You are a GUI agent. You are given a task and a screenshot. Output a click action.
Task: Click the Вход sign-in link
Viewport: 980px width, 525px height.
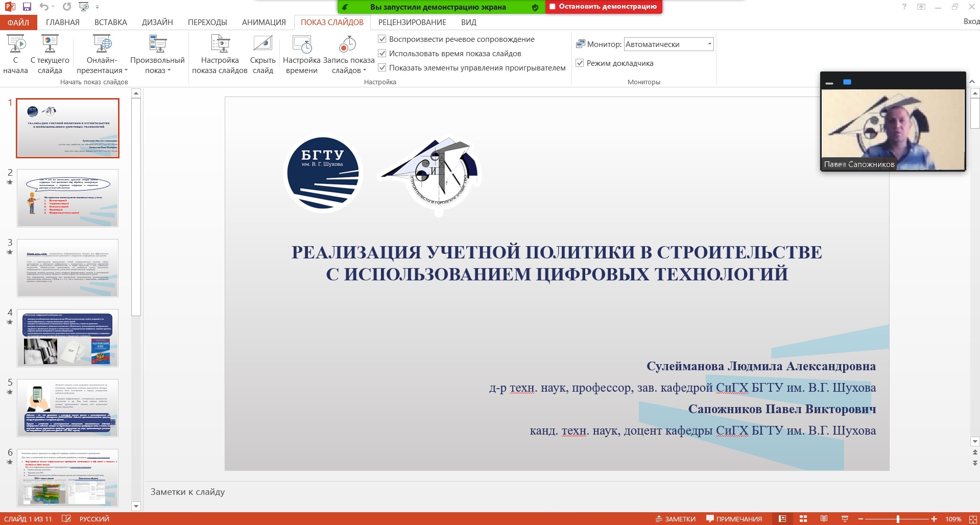(971, 21)
